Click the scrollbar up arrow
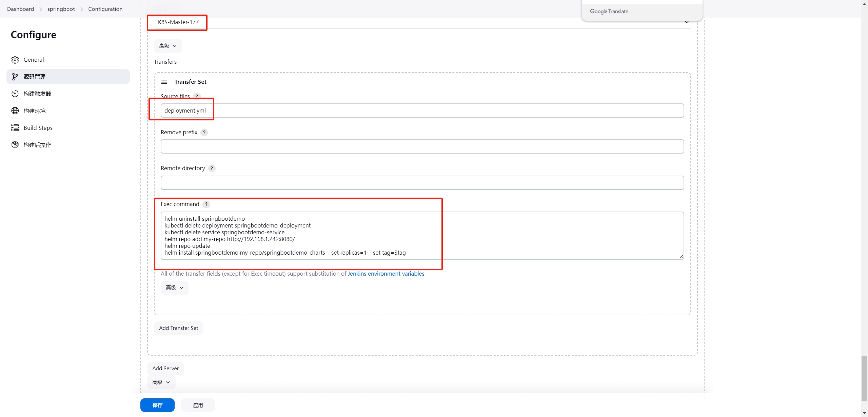The image size is (868, 417). (x=864, y=4)
